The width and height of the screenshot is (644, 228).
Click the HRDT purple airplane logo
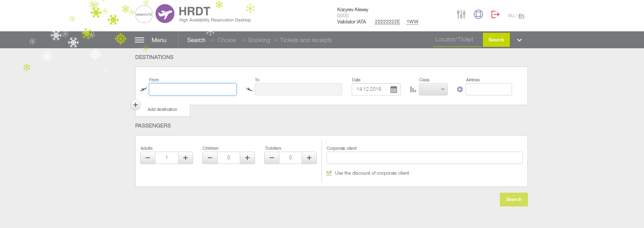click(165, 14)
